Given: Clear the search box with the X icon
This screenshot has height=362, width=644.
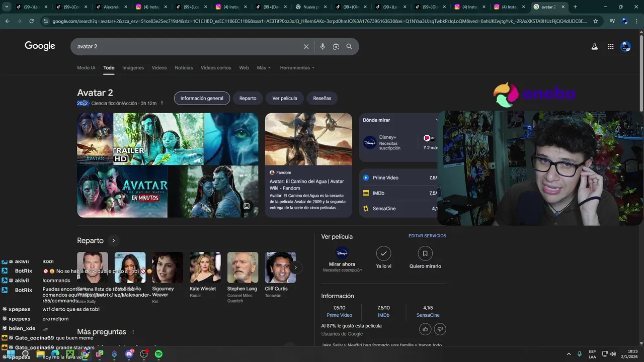Looking at the screenshot, I should pyautogui.click(x=306, y=46).
